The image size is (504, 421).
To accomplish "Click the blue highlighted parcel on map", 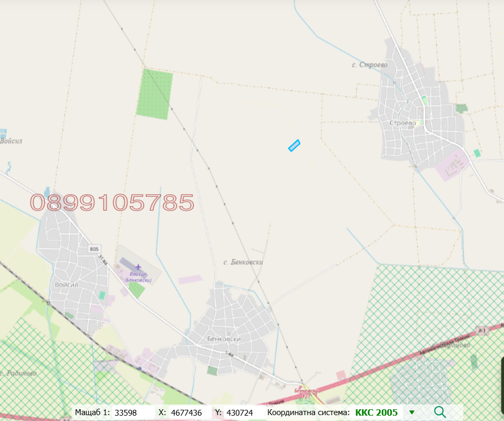I will pyautogui.click(x=294, y=146).
